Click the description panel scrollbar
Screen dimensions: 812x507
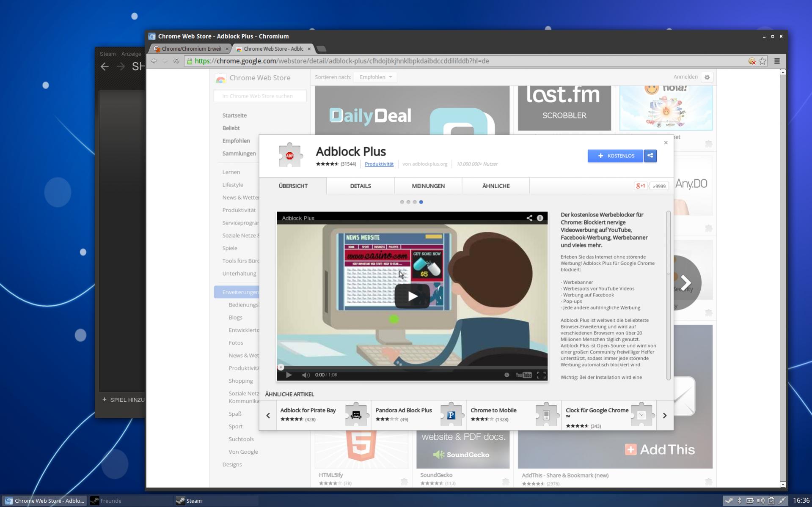pos(669,243)
